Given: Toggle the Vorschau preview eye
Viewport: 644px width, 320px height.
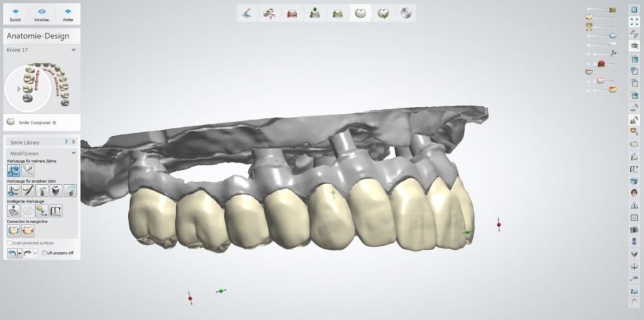Looking at the screenshot, I should [42, 14].
